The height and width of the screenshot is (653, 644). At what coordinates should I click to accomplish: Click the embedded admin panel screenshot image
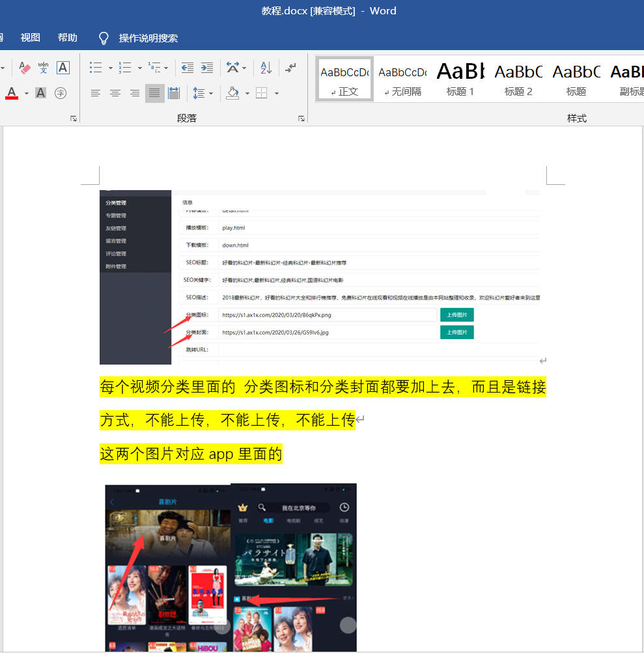pos(320,277)
